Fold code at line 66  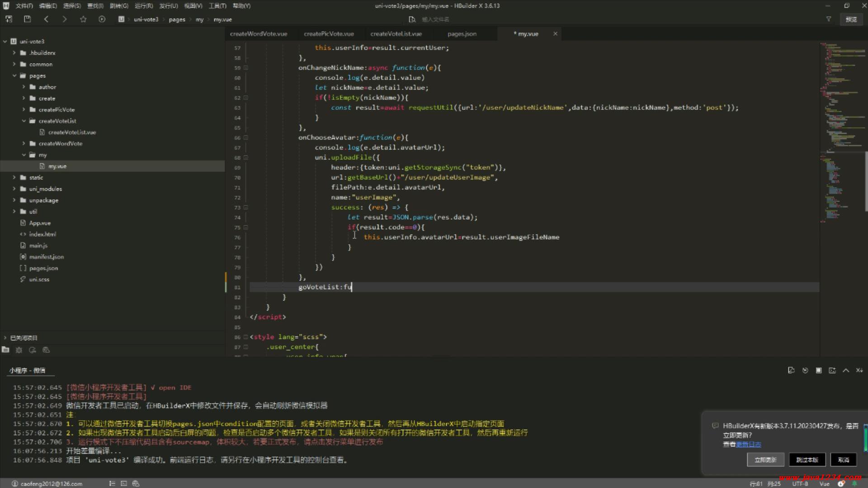246,138
